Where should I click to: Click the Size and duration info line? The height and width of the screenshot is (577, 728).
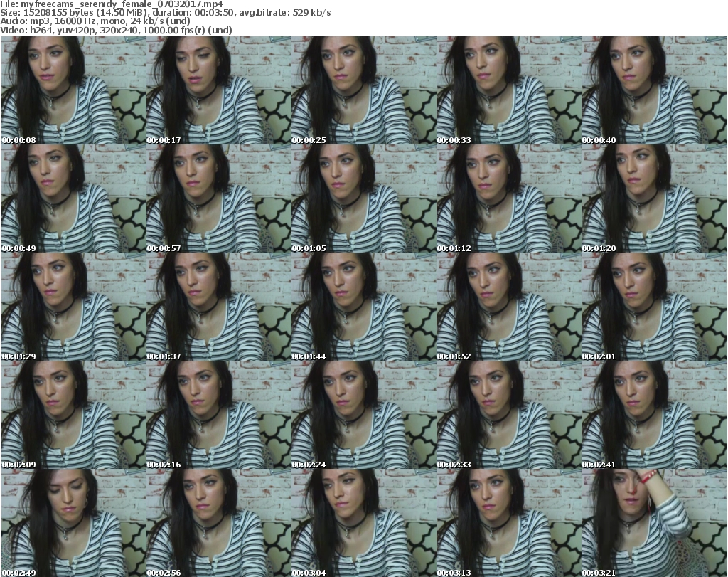pyautogui.click(x=165, y=13)
